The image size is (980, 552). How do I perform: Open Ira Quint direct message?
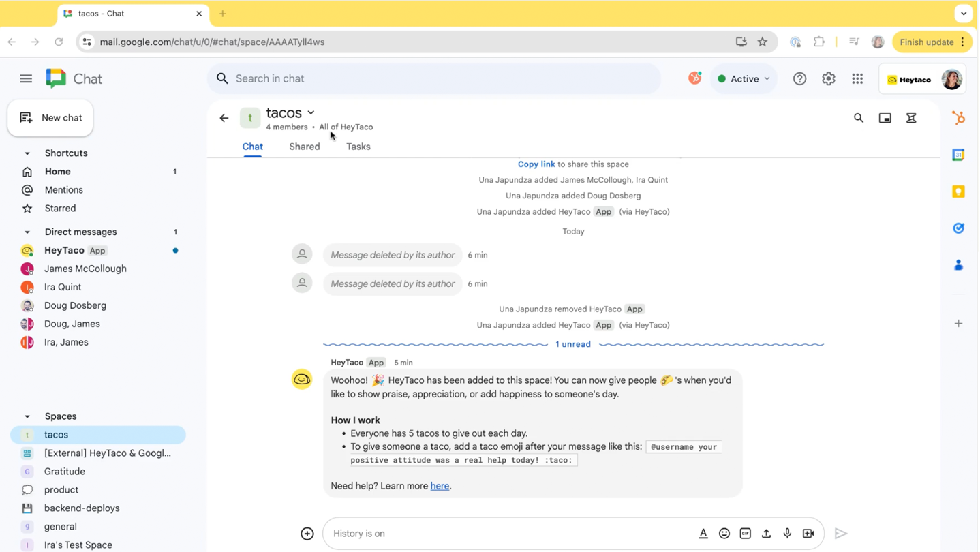coord(98,288)
